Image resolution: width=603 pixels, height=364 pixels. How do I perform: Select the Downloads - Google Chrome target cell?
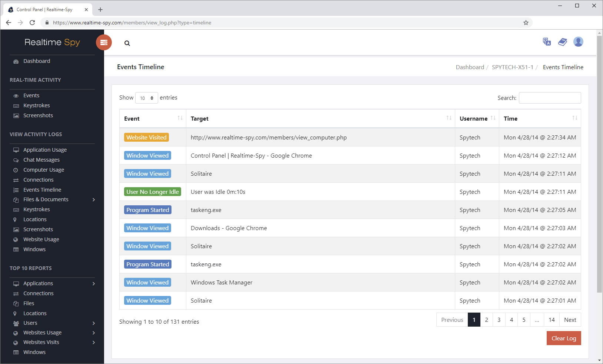[320, 228]
